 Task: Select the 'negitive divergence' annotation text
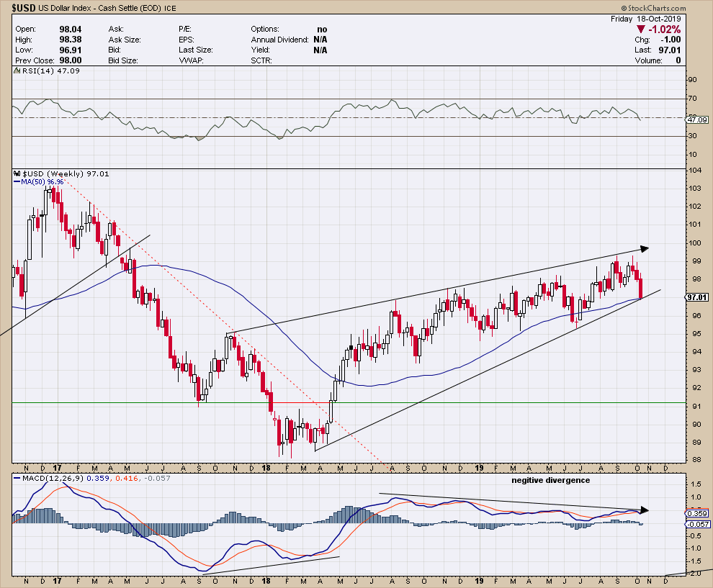[x=551, y=480]
